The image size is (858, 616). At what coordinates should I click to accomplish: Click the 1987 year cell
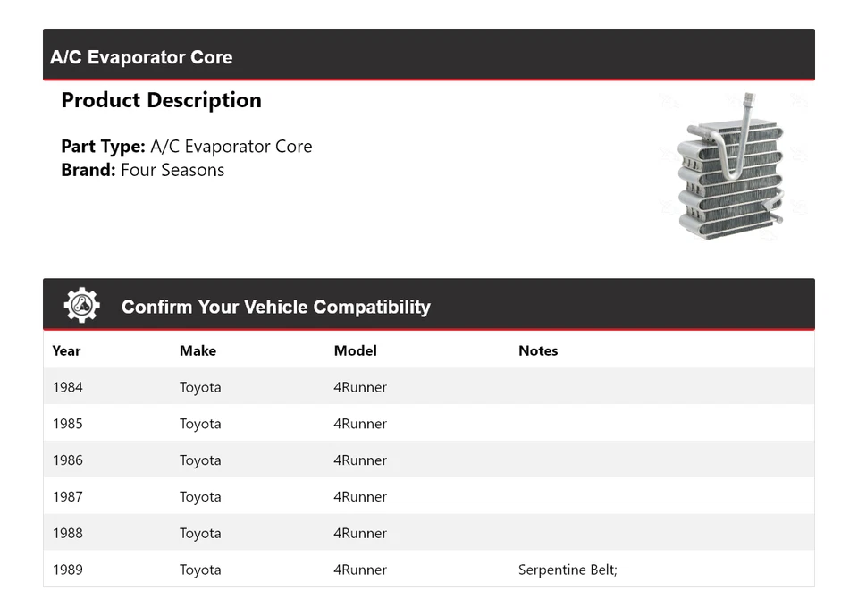point(68,497)
